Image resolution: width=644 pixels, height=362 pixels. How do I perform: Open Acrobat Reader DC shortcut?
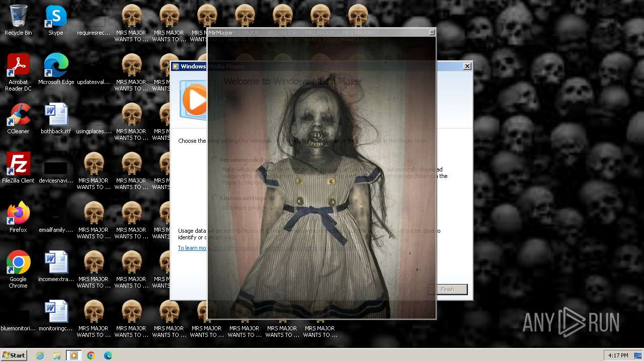click(18, 72)
